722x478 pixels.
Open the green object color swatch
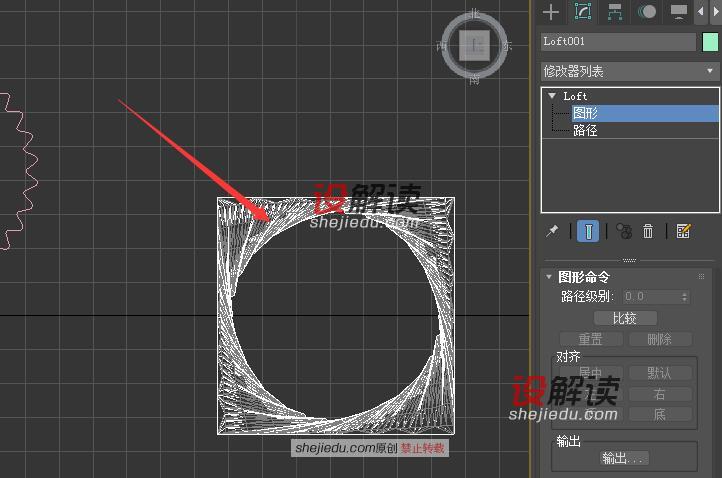(710, 42)
